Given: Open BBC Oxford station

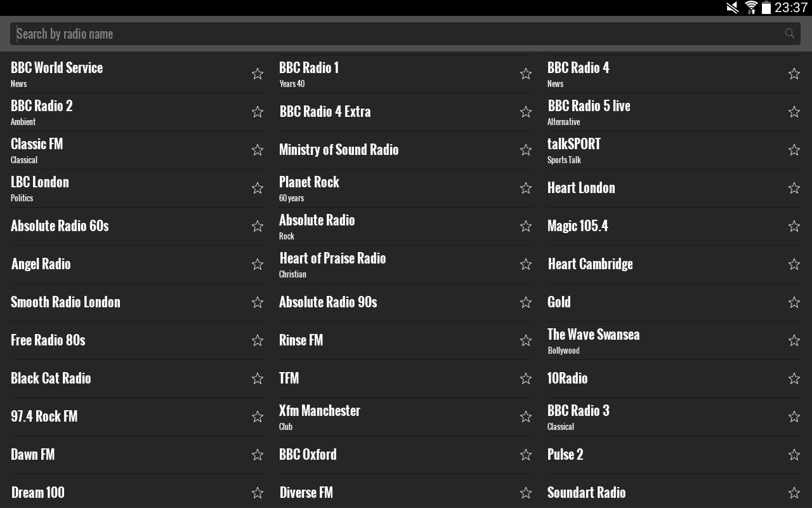Looking at the screenshot, I should (308, 455).
